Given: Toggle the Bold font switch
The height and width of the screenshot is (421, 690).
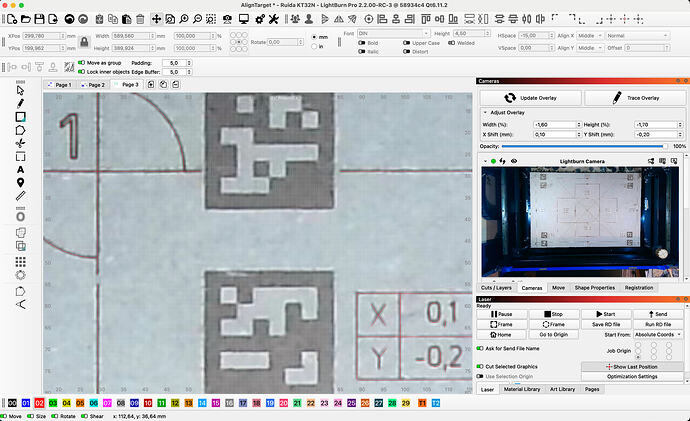Looking at the screenshot, I should [x=362, y=43].
